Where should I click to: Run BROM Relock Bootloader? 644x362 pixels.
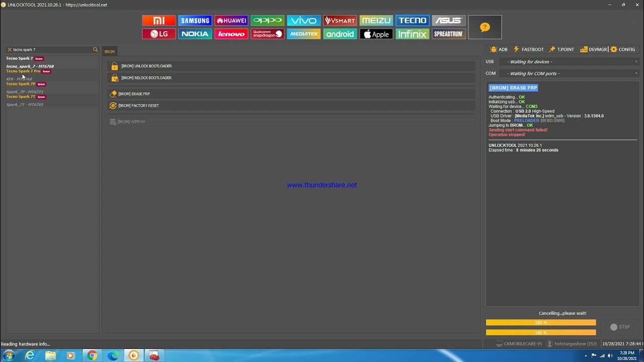[x=291, y=78]
